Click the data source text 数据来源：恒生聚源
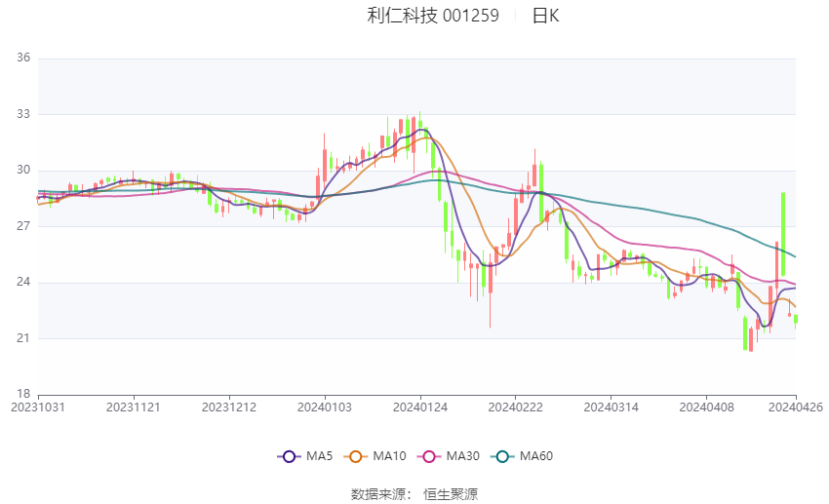The image size is (829, 504). (x=414, y=494)
